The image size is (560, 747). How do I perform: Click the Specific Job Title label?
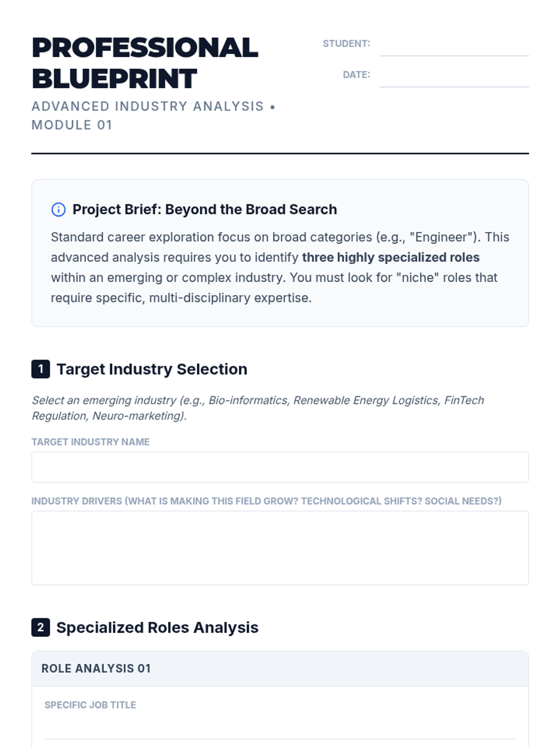(90, 705)
